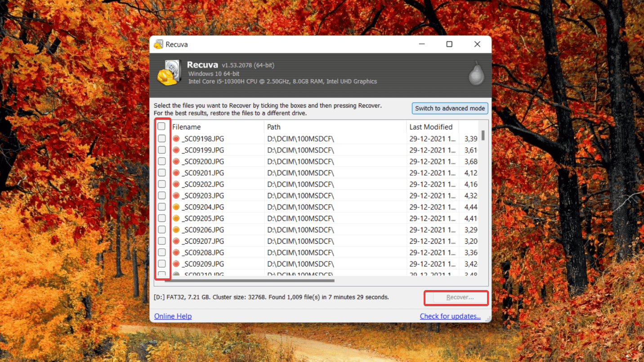The image size is (644, 362).
Task: Tick the checkbox for _SC09205.JPG
Action: [161, 218]
